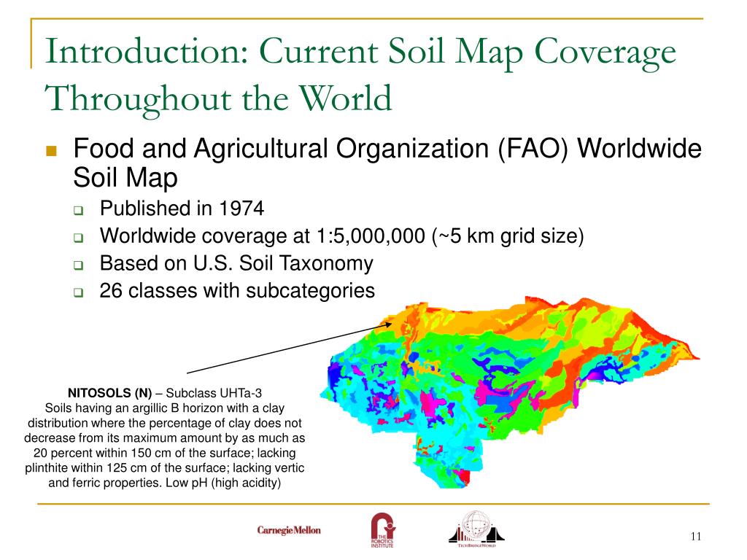The width and height of the screenshot is (747, 560).
Task: Select the slide title Introduction: Current Soil Map Coverage
Action: click(x=360, y=52)
